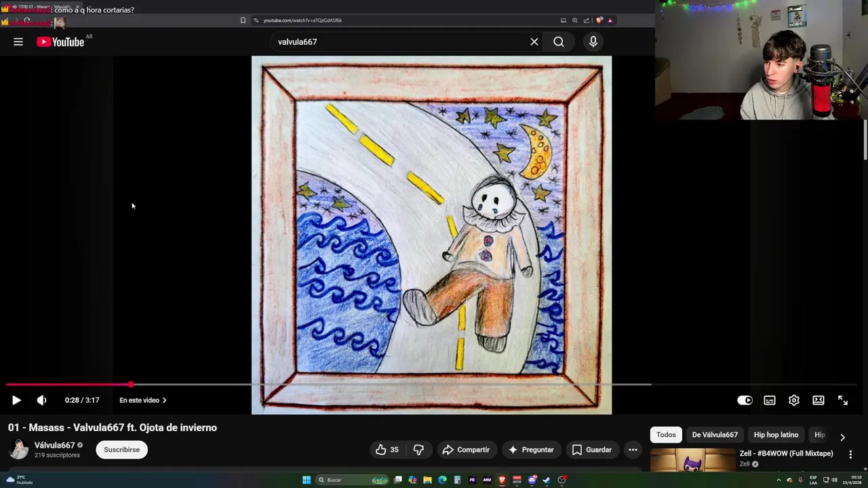Click the Compartir share button
Viewport: 868px width, 488px height.
click(x=466, y=450)
